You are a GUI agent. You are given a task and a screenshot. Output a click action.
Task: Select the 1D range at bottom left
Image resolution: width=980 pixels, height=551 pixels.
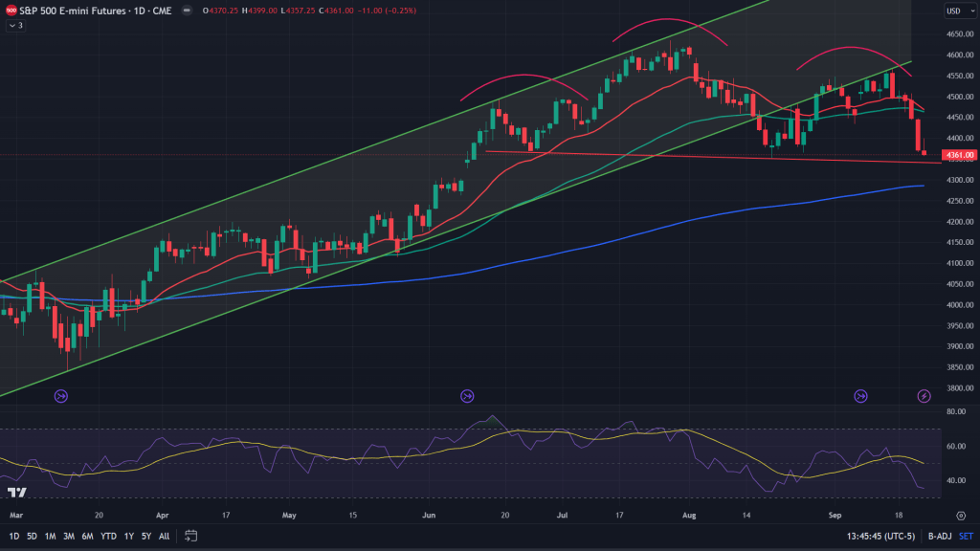point(13,536)
